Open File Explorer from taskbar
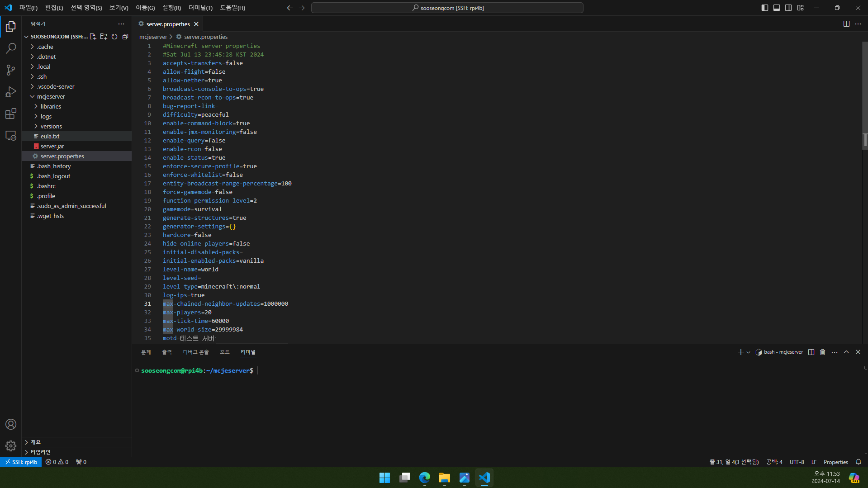The height and width of the screenshot is (488, 868). pyautogui.click(x=444, y=478)
